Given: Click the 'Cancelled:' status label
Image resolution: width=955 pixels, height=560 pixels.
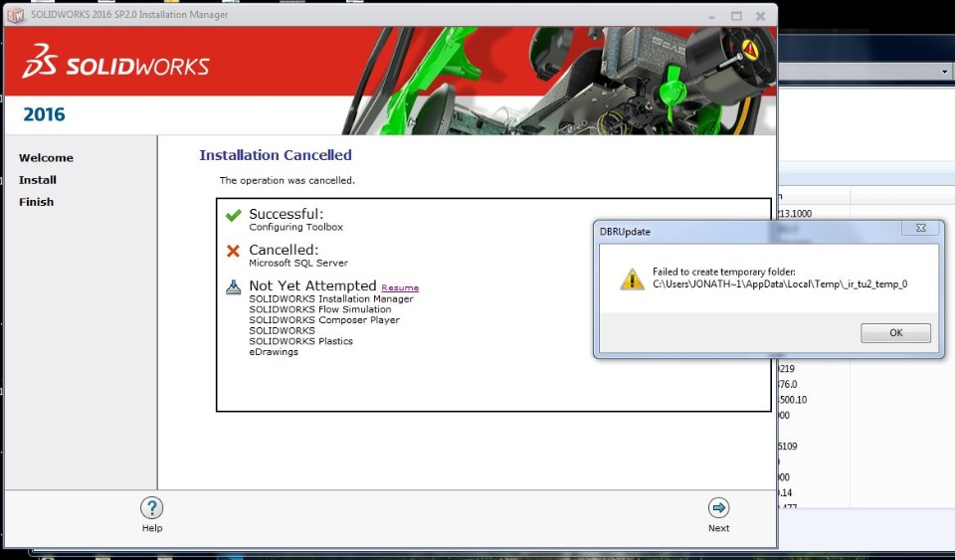Looking at the screenshot, I should coord(284,251).
